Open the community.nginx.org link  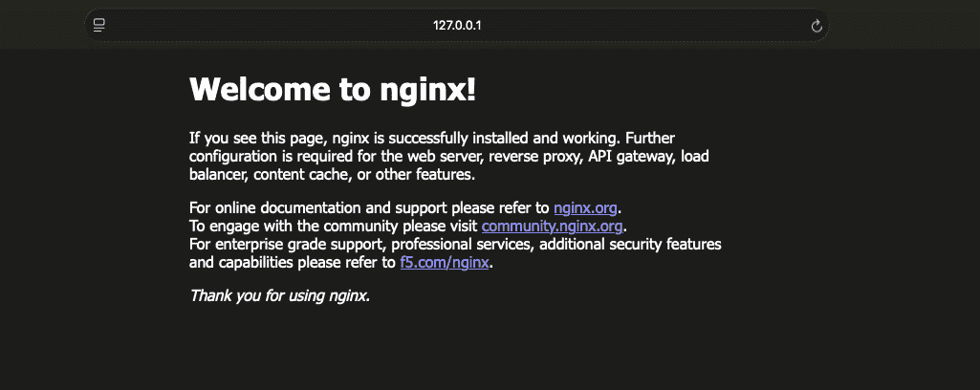(x=552, y=226)
